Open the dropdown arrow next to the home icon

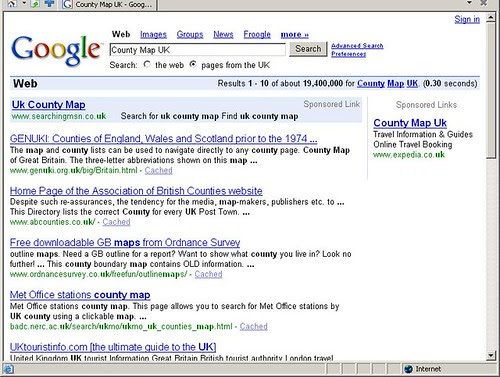pyautogui.click(x=24, y=3)
